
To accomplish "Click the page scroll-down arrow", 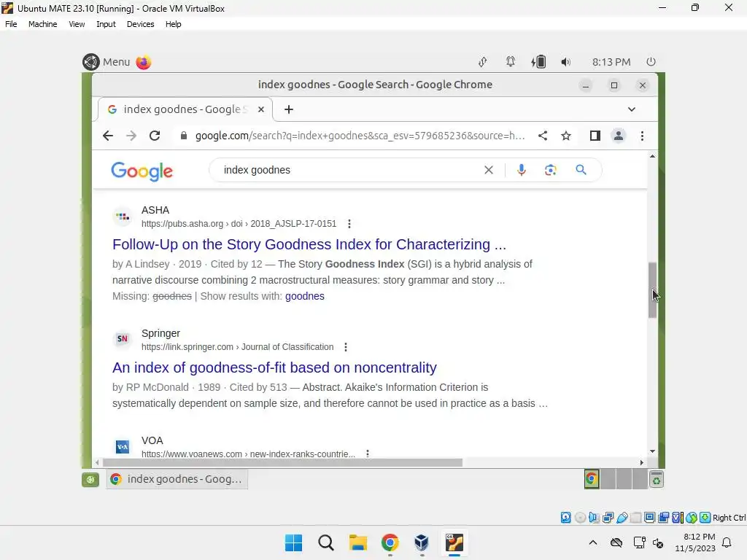I will pyautogui.click(x=652, y=451).
